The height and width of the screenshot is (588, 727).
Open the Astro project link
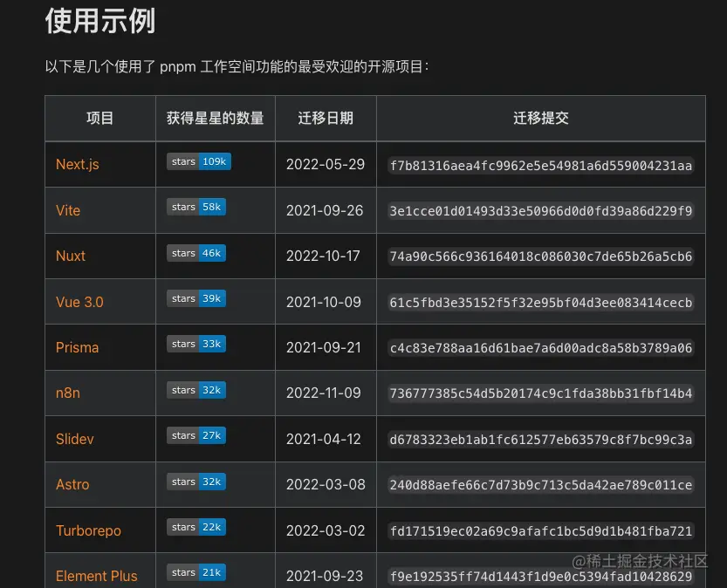click(72, 485)
